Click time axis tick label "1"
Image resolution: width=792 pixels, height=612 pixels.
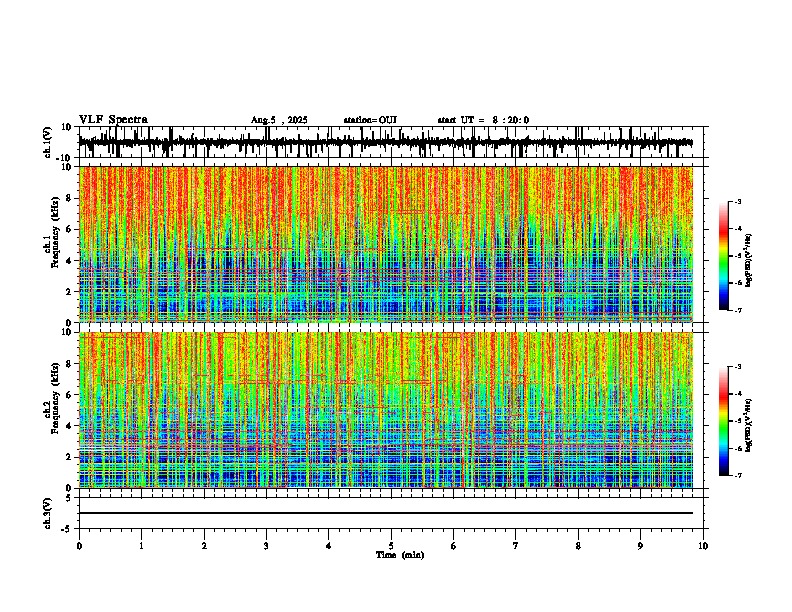pos(141,545)
